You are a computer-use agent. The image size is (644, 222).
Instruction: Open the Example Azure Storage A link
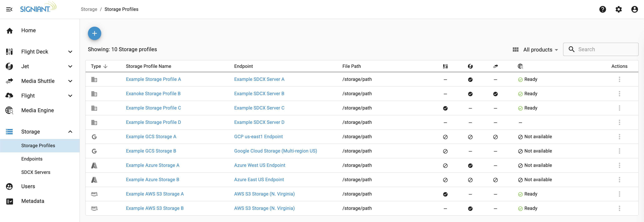coord(153,165)
